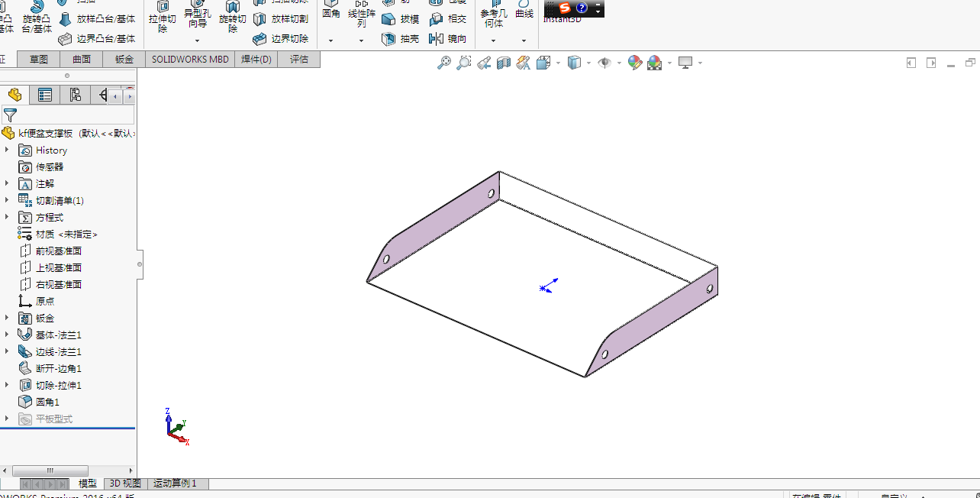Click the Section View icon
The width and height of the screenshot is (980, 498).
[x=503, y=63]
